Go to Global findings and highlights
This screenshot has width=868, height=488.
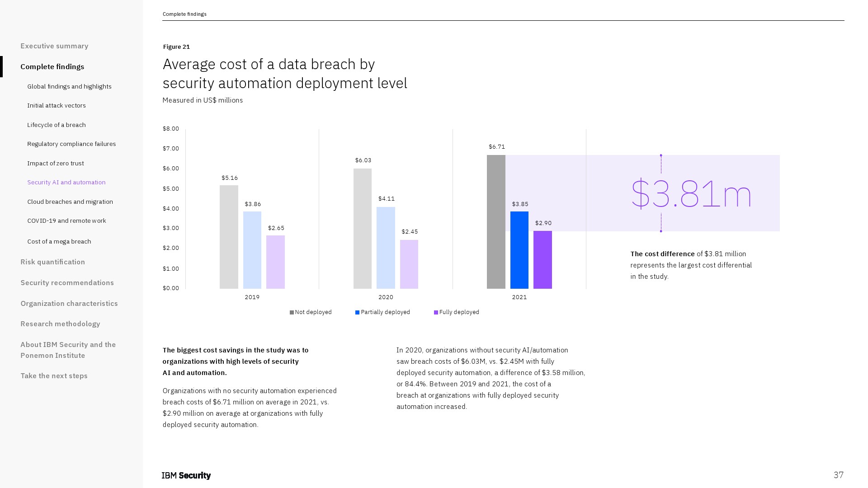tap(69, 86)
